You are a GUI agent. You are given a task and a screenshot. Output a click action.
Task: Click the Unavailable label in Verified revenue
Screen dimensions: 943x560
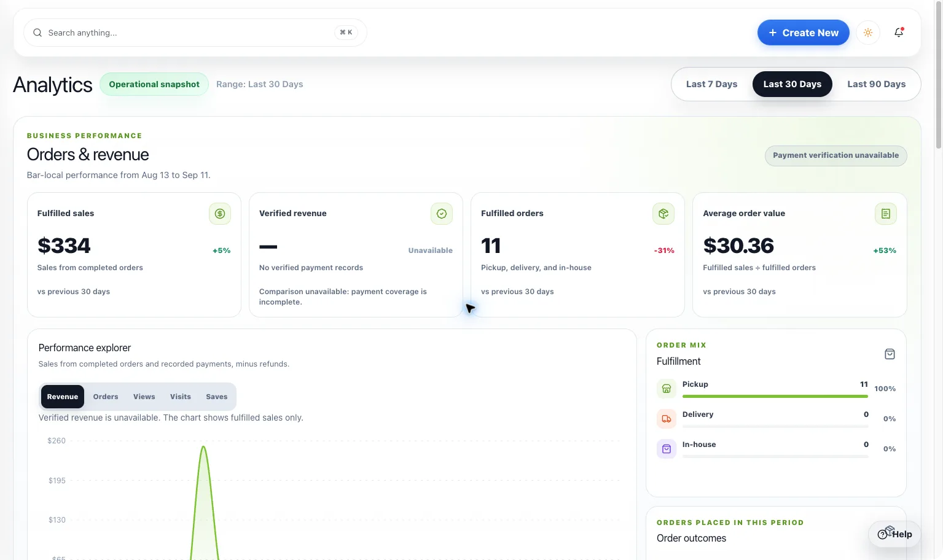431,251
